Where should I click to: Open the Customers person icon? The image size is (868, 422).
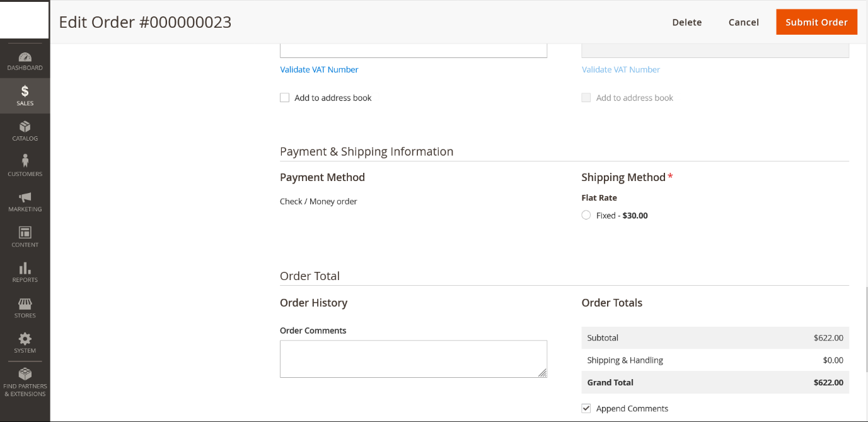(x=25, y=162)
